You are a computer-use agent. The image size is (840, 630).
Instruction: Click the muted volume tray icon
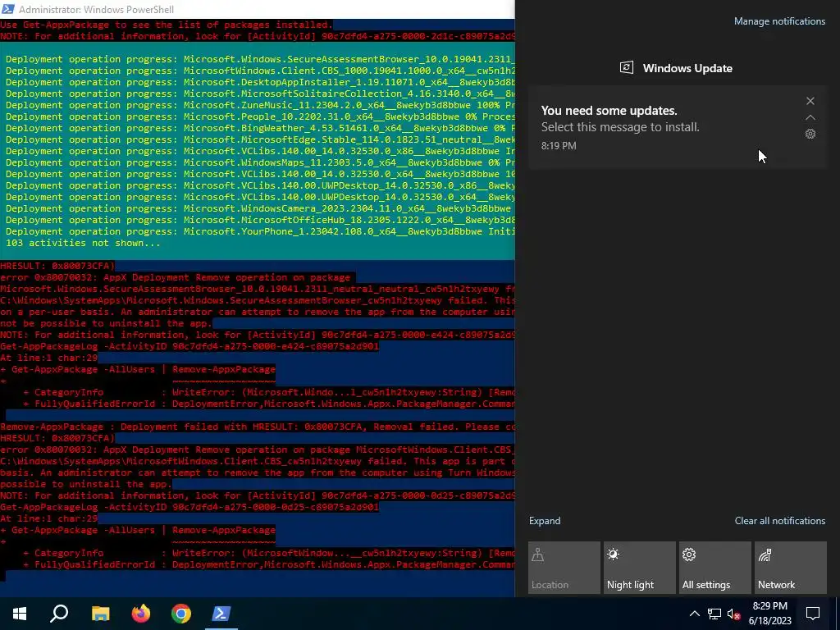733,614
